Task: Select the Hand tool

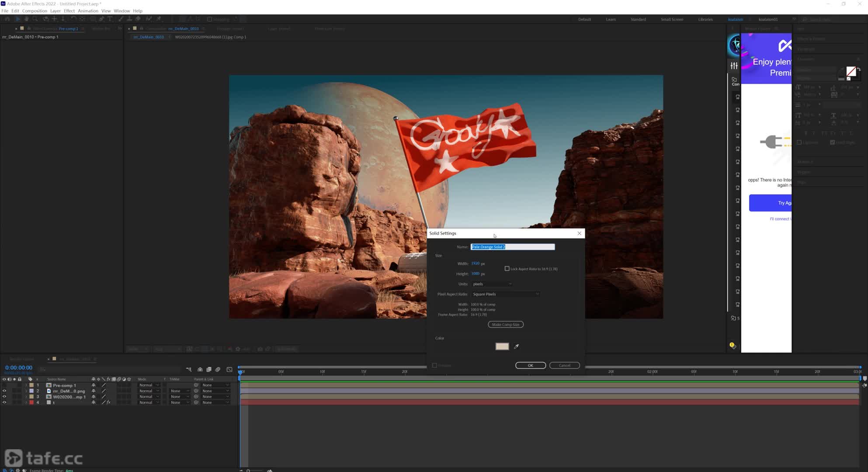Action: coord(26,19)
